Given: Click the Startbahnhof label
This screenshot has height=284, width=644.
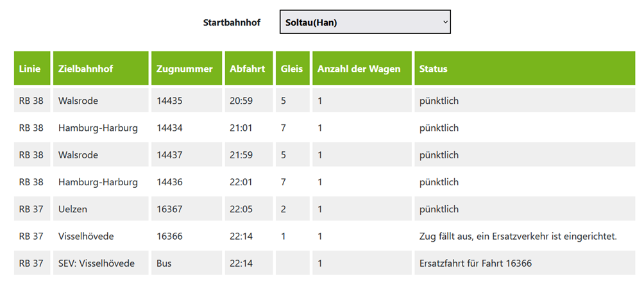Looking at the screenshot, I should click(x=232, y=22).
